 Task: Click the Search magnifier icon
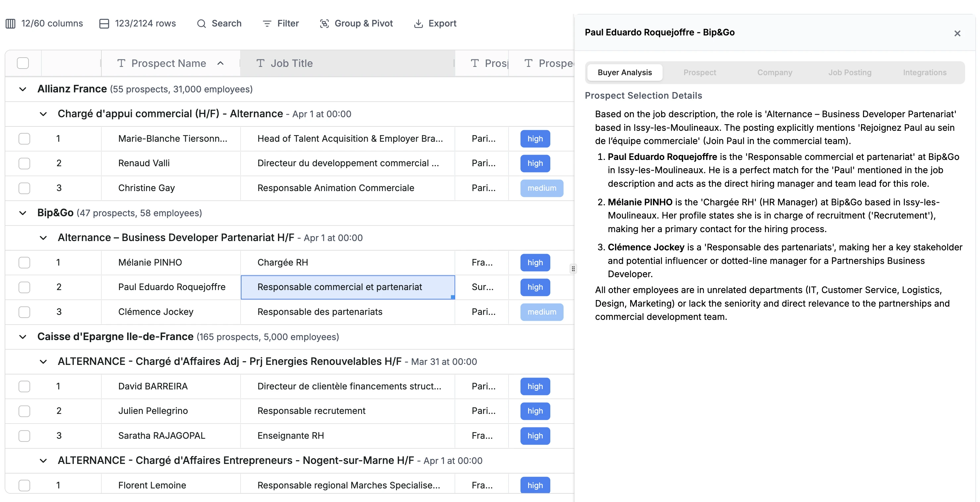(x=201, y=24)
